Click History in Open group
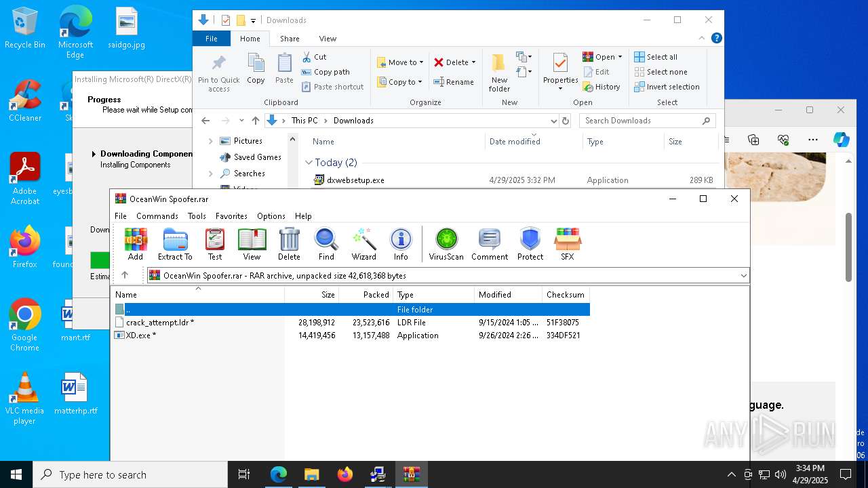 (601, 87)
